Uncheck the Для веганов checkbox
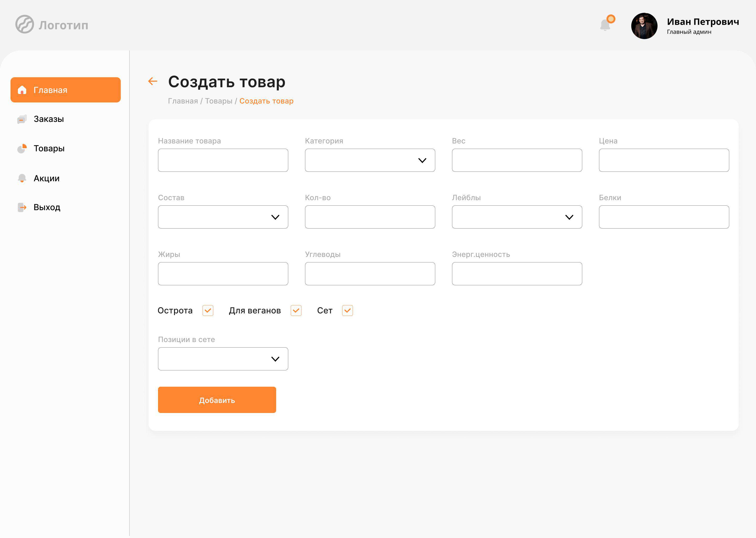Screen dimensions: 756x538 coord(296,311)
